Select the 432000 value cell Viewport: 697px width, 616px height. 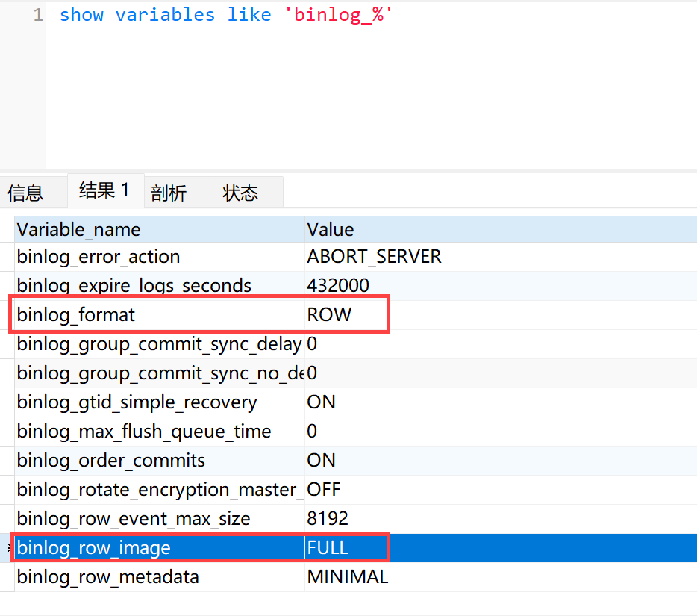click(x=501, y=285)
